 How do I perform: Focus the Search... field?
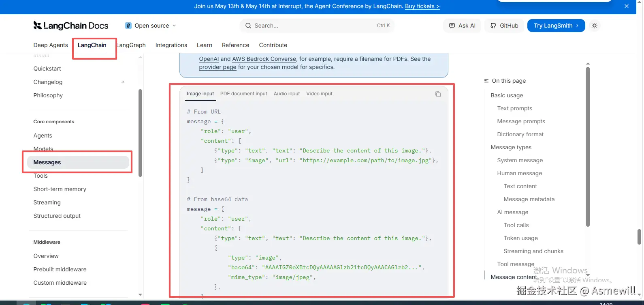tap(317, 26)
